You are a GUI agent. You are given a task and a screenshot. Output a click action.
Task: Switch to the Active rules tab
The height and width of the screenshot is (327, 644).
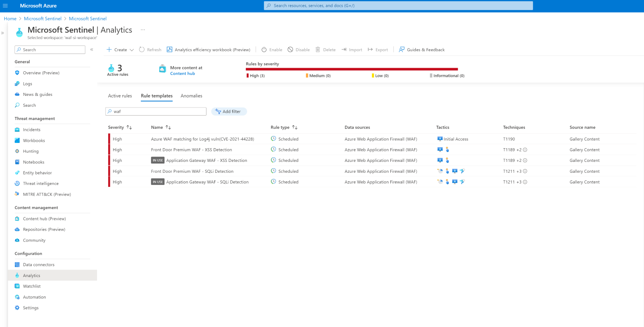pyautogui.click(x=120, y=96)
